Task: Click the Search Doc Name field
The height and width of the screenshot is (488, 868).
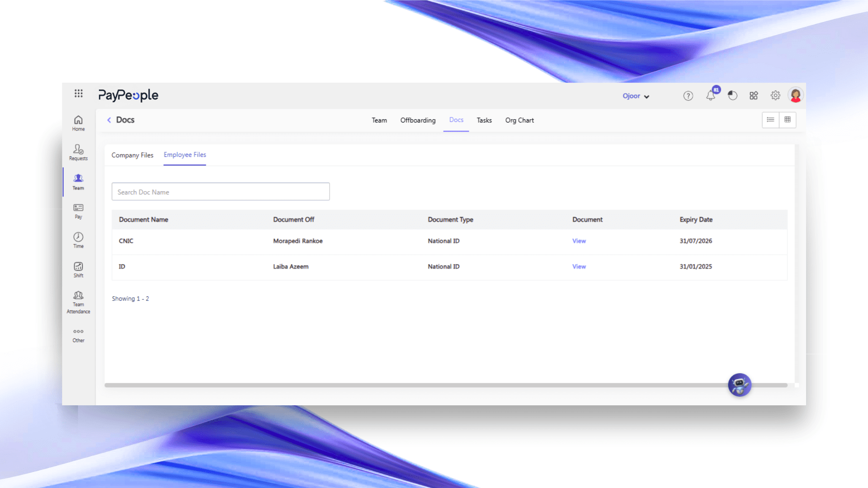Action: (x=221, y=192)
